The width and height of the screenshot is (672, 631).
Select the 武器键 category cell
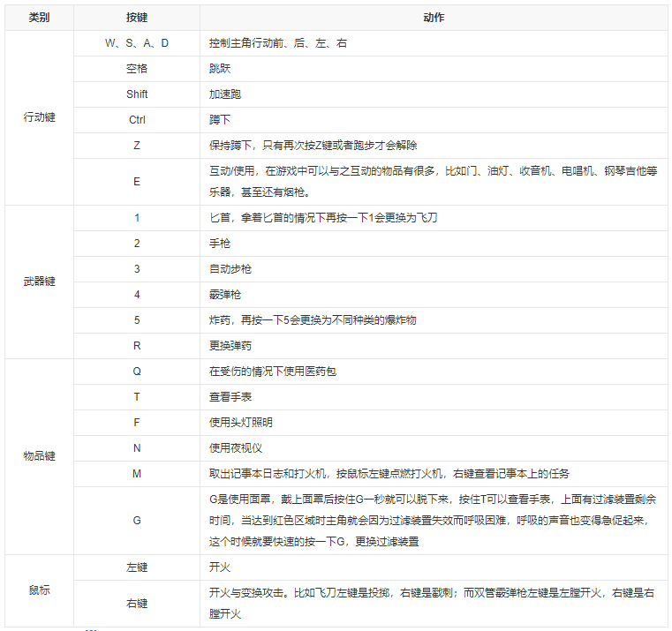(39, 282)
